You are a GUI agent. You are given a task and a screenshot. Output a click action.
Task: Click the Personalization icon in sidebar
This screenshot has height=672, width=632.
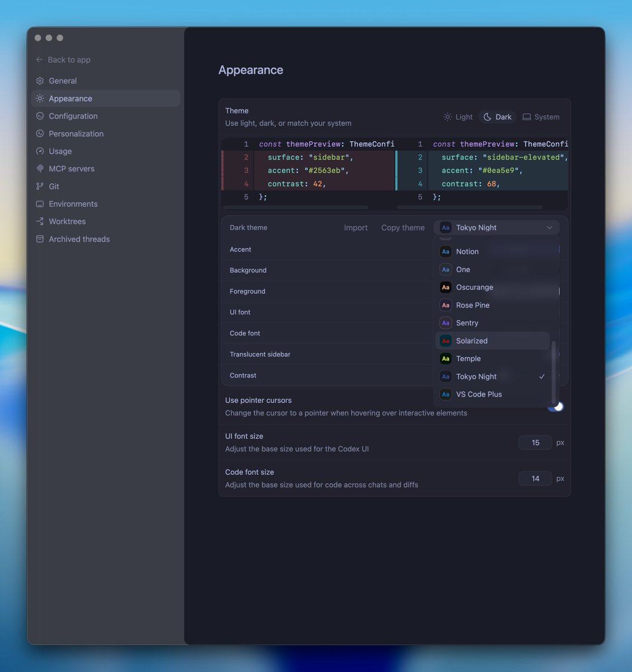click(x=40, y=133)
